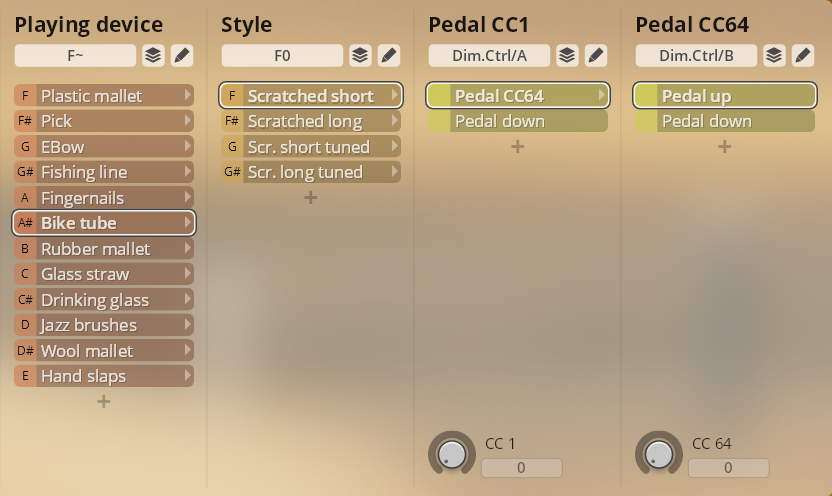Click the G# key label beside Fishing line
This screenshot has height=496, width=832.
point(25,172)
